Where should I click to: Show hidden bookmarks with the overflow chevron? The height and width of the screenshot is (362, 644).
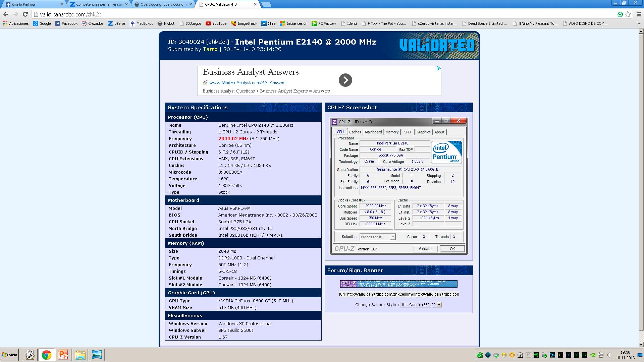(638, 23)
